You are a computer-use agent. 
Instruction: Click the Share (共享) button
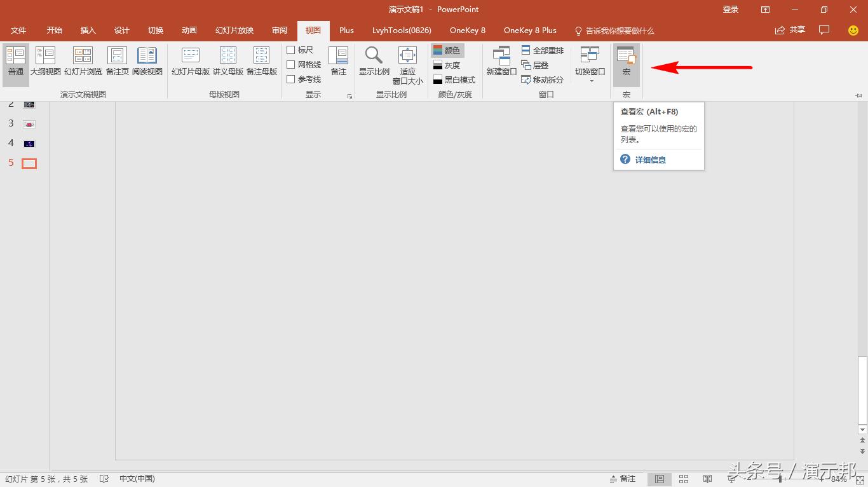pos(790,31)
